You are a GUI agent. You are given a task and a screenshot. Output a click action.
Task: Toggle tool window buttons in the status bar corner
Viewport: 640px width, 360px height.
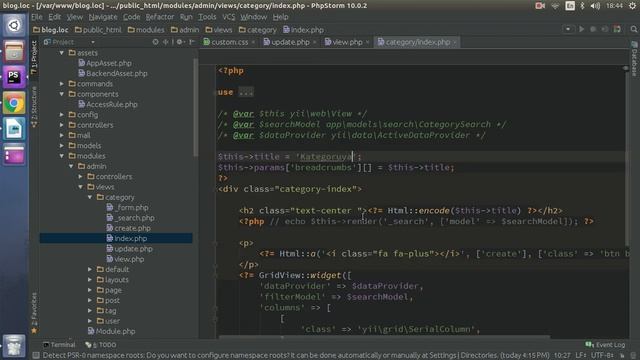(36, 356)
